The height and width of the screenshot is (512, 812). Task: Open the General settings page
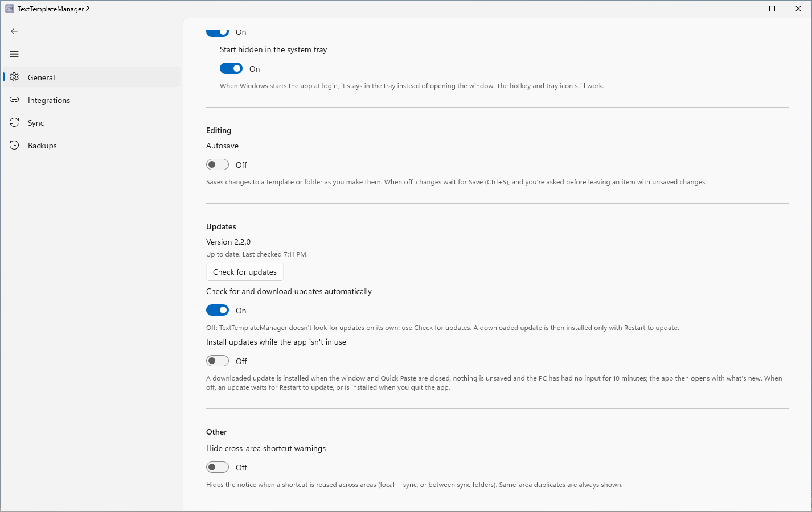92,77
